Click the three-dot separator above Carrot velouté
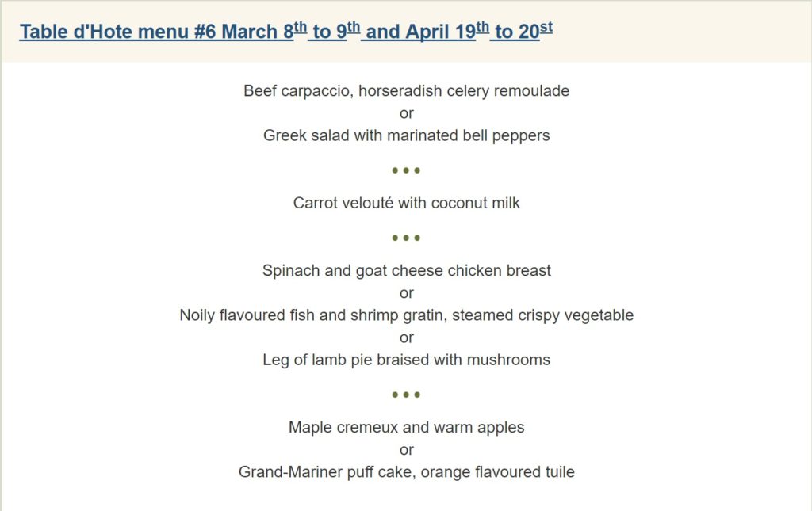The width and height of the screenshot is (812, 511). 406,170
